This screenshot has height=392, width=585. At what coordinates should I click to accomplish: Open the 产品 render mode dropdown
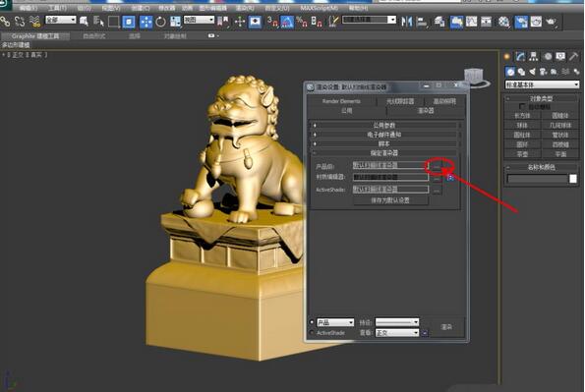click(x=335, y=322)
